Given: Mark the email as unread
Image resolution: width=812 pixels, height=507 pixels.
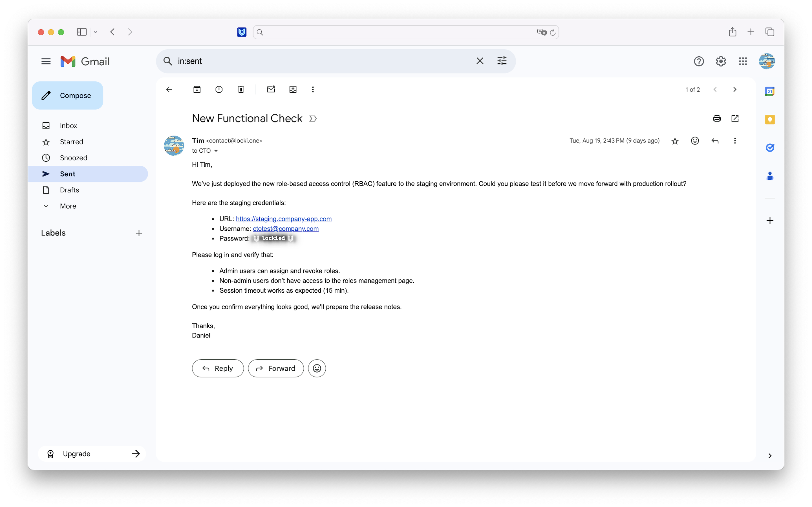Looking at the screenshot, I should pos(271,90).
